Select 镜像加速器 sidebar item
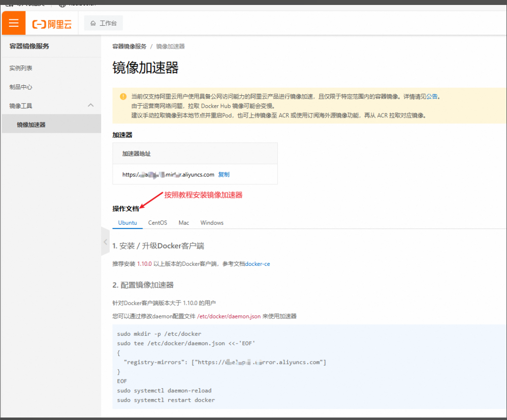The width and height of the screenshot is (507, 420). 52,124
